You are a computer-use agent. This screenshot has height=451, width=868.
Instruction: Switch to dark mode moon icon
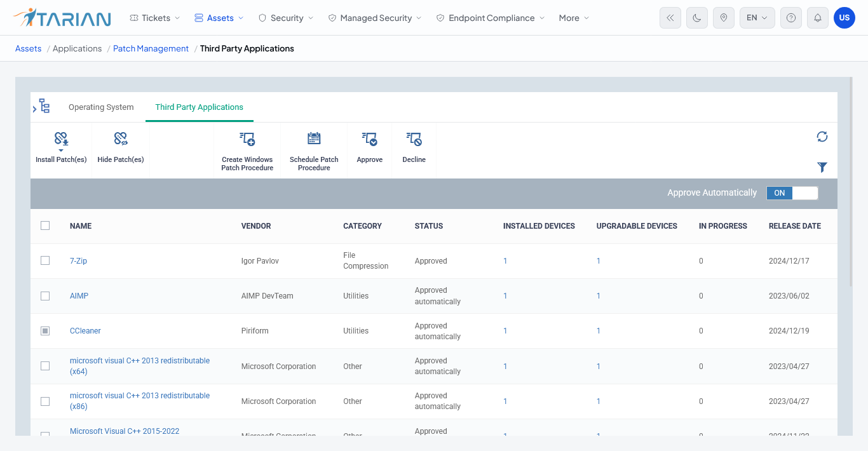pyautogui.click(x=697, y=18)
